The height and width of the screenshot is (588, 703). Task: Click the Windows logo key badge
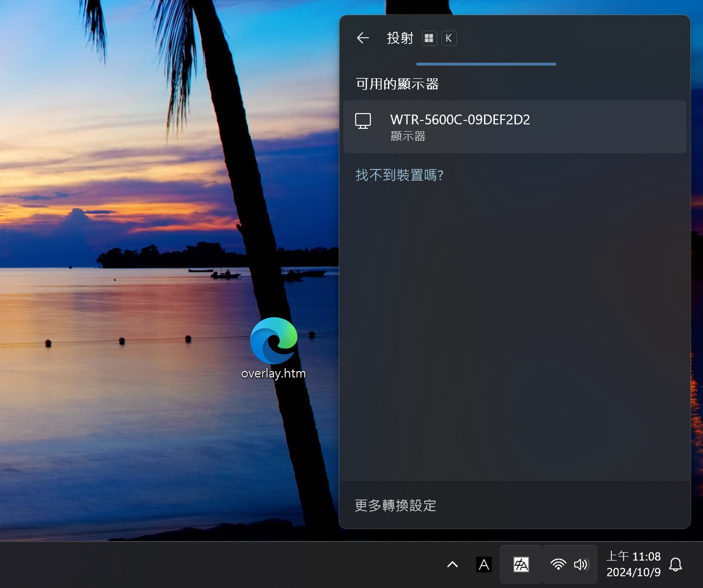pos(429,38)
